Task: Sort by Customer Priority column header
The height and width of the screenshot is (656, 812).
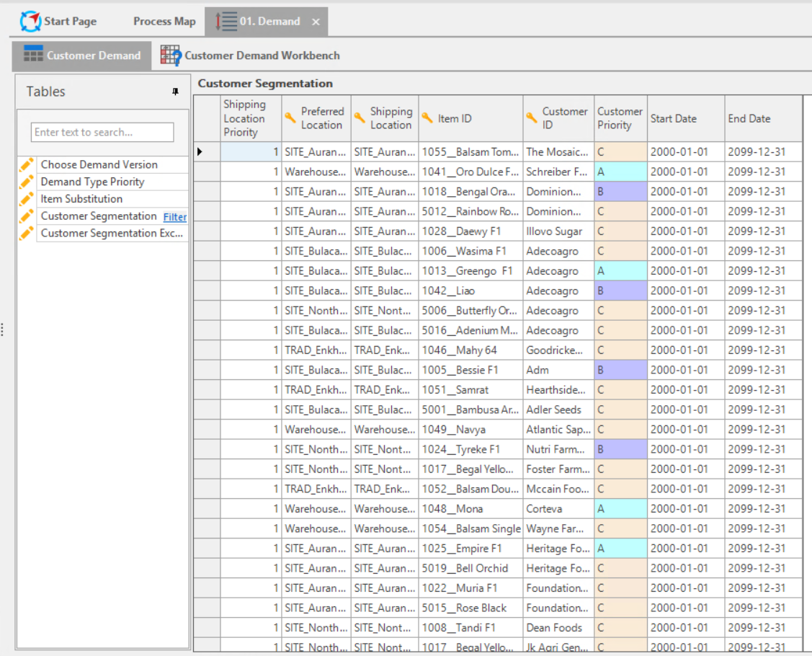Action: pos(620,118)
